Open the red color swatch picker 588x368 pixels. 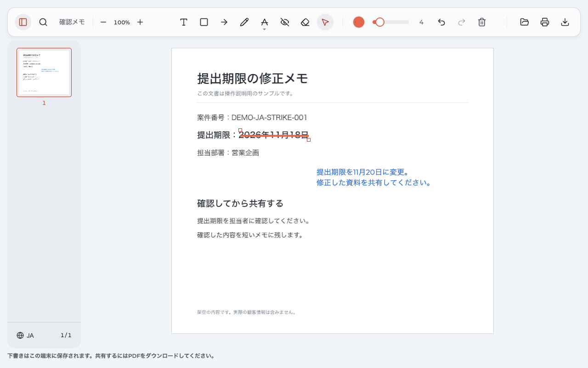359,22
